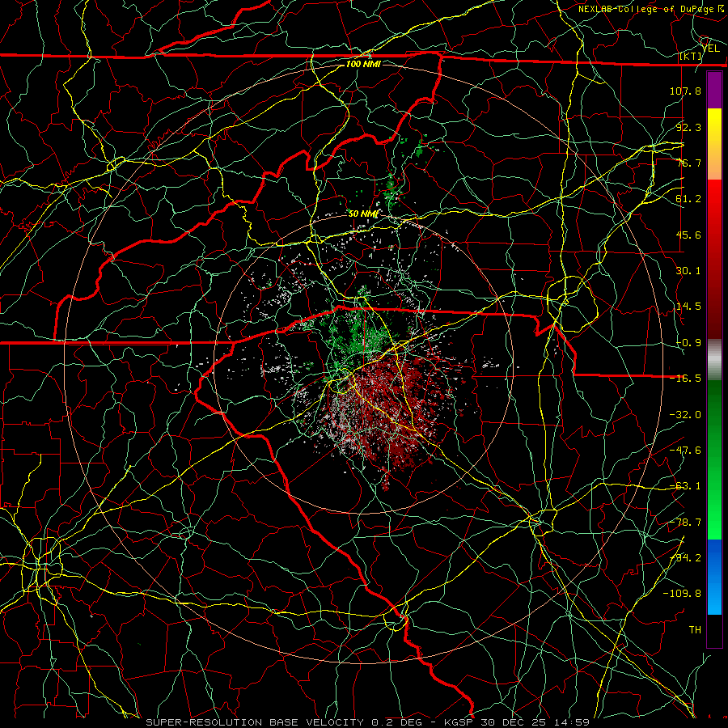The height and width of the screenshot is (728, 728).
Task: Click the SUPER-RESOLUTION BASE VELOCITY caption text
Action: click(x=255, y=722)
